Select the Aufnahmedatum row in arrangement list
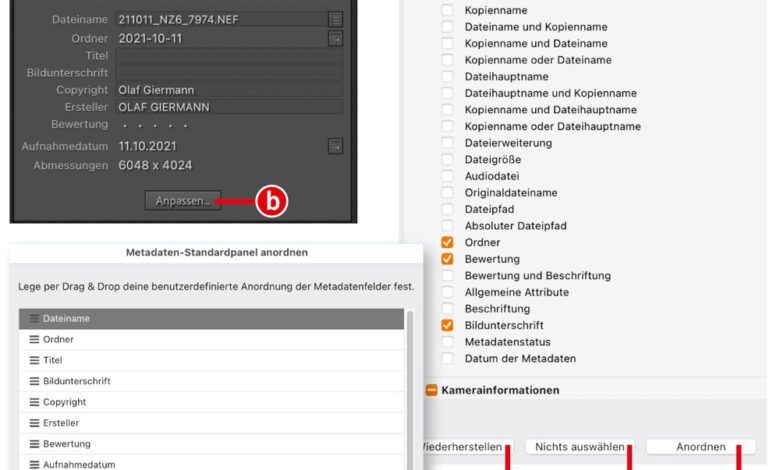The image size is (780, 470). (x=211, y=464)
